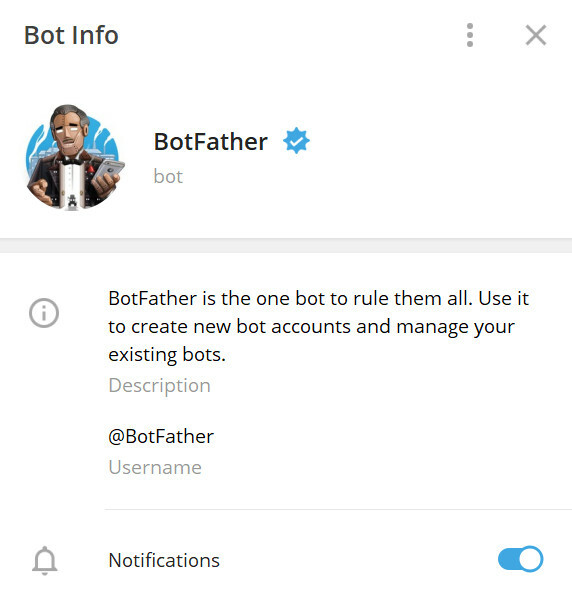Click the BotFather description text
This screenshot has width=572, height=594.
coord(318,326)
